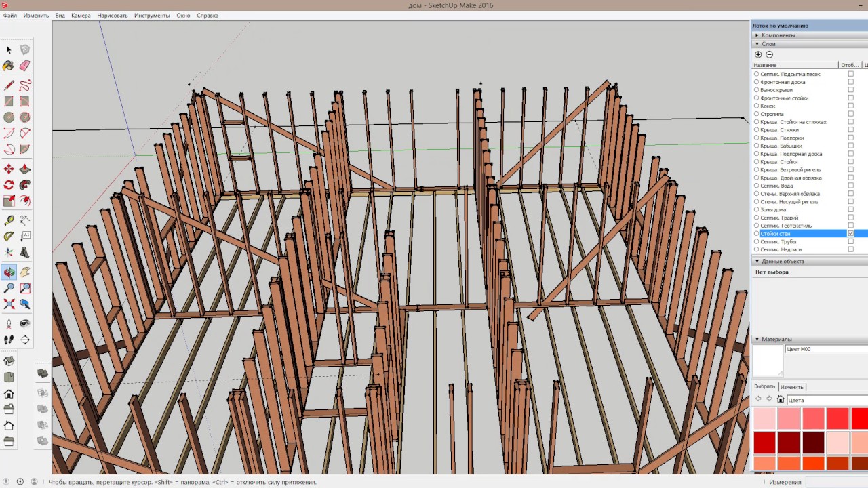Screen dimensions: 868x488
Task: Choose the pink Eraser tool
Action: [x=25, y=66]
